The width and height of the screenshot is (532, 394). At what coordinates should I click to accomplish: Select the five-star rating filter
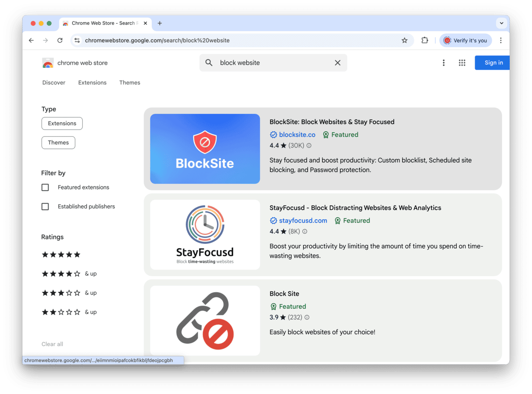[x=61, y=255]
